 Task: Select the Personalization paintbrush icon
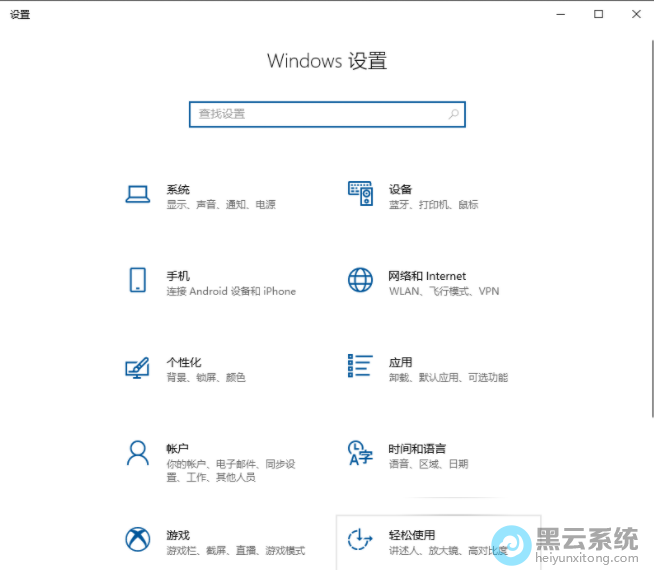click(x=138, y=367)
